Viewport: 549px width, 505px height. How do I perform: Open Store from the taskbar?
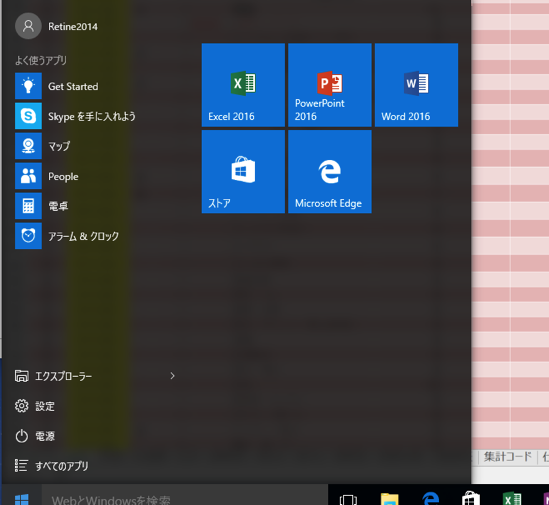click(471, 499)
